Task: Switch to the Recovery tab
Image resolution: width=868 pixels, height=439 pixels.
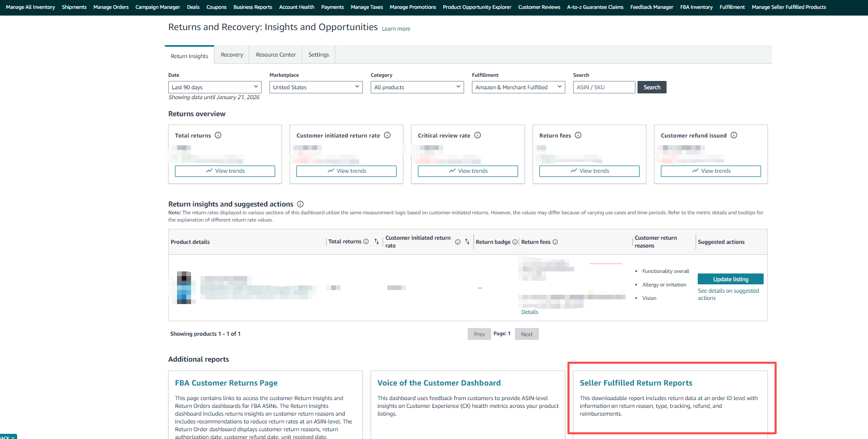Action: pos(232,55)
